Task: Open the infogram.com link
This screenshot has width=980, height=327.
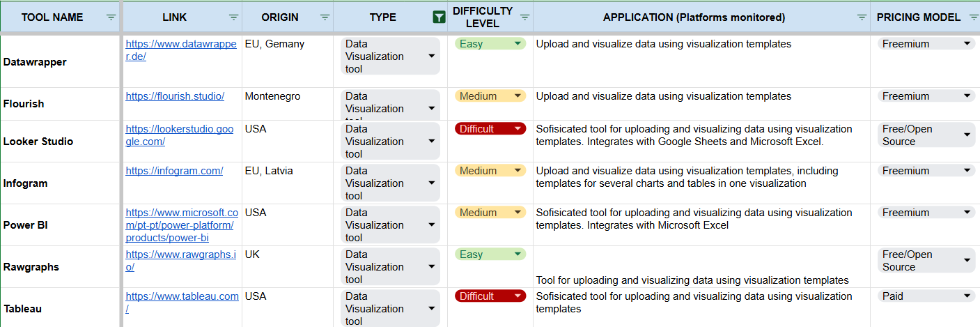Action: click(x=174, y=170)
